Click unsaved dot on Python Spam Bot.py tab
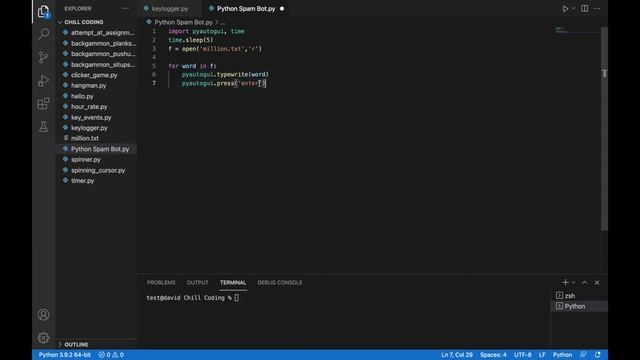Screen dimensions: 640x360 click(x=282, y=9)
